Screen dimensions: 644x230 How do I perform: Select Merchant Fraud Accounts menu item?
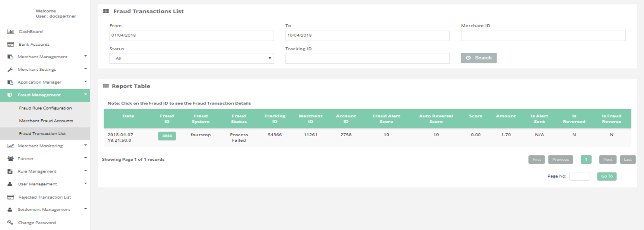(x=46, y=121)
